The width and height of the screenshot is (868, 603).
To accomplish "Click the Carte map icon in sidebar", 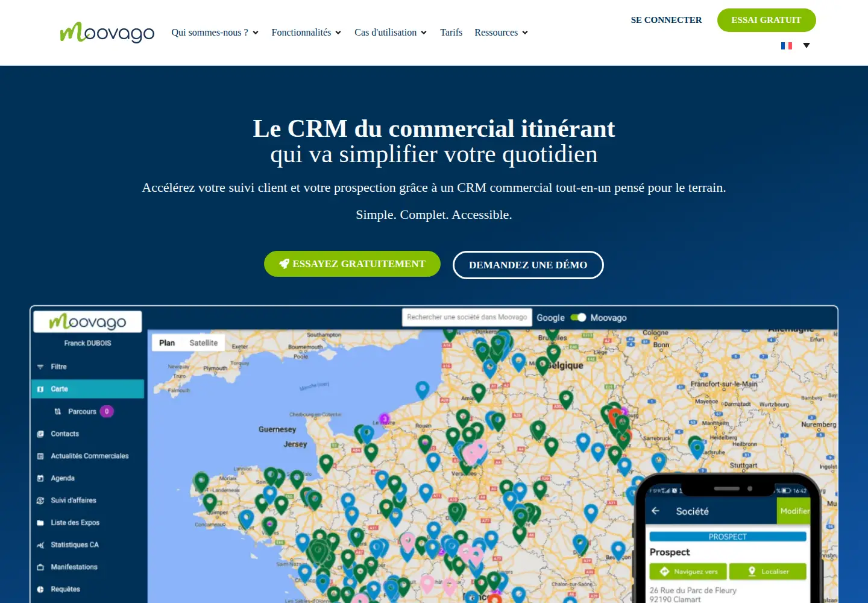I will [x=40, y=390].
